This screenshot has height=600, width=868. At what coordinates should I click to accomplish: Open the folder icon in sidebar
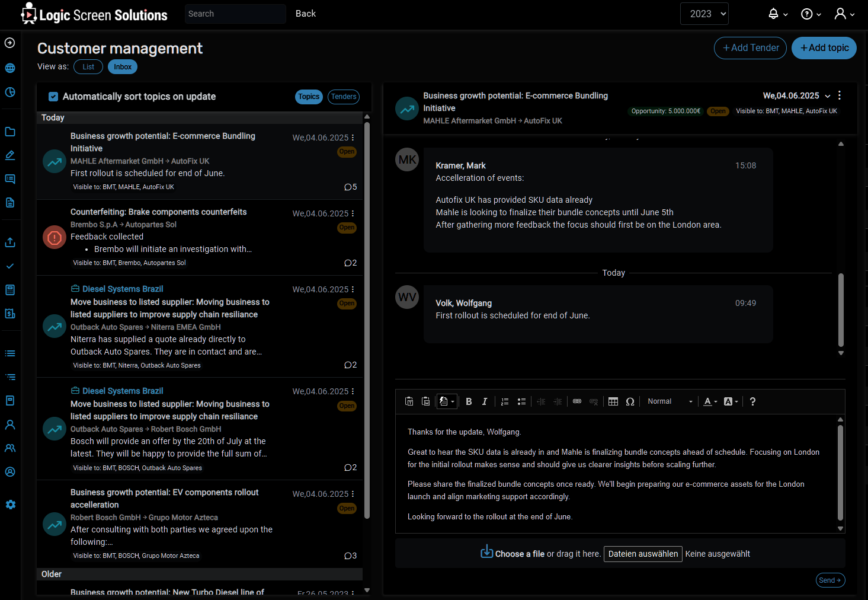(10, 132)
